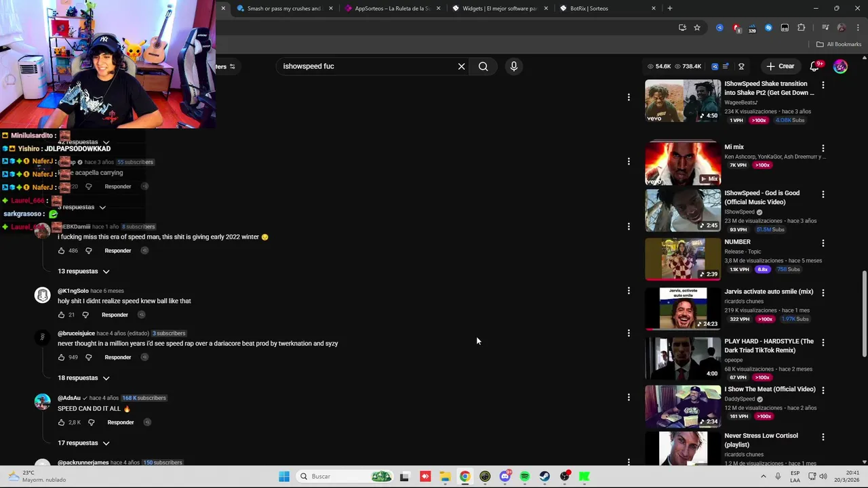Expand the 17 respuestas replies
This screenshot has height=488, width=868.
(x=83, y=443)
